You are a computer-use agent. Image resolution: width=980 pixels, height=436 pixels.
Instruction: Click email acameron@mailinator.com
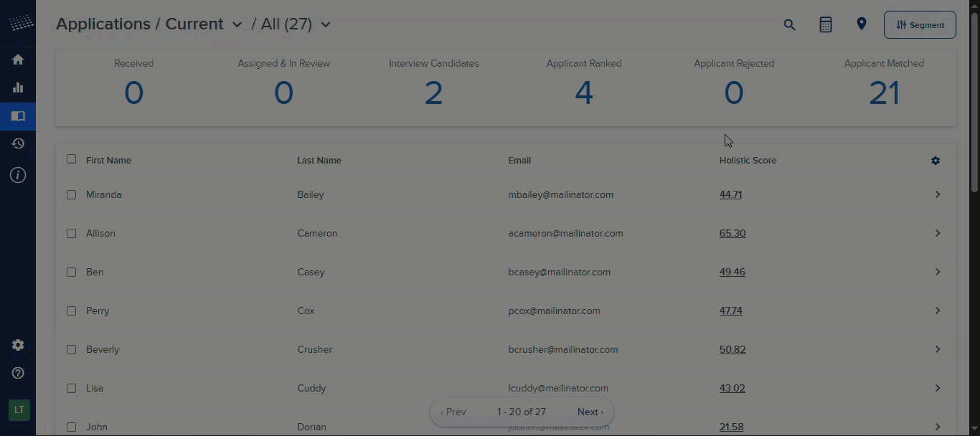pyautogui.click(x=565, y=233)
